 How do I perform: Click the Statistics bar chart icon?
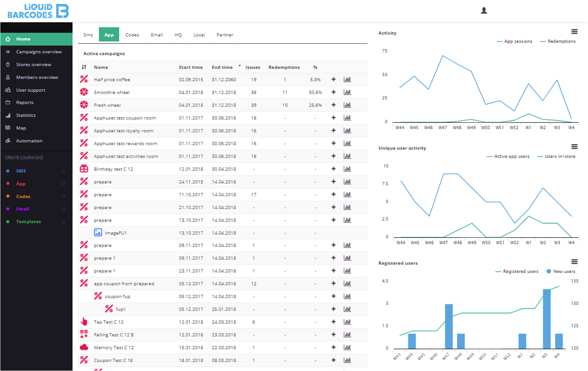pyautogui.click(x=8, y=115)
